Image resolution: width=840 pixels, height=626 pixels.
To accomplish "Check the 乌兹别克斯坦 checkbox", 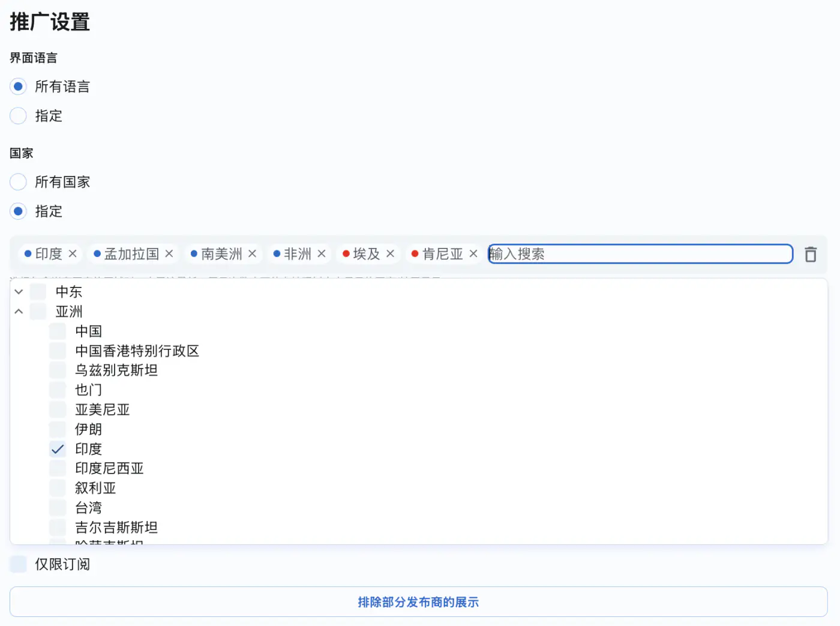I will click(x=58, y=370).
